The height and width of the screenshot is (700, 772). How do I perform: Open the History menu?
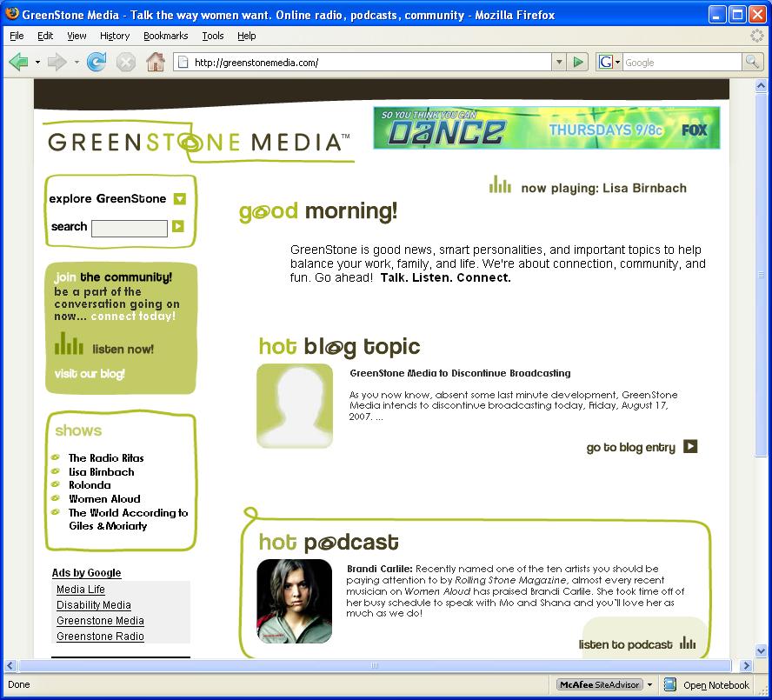coord(115,36)
